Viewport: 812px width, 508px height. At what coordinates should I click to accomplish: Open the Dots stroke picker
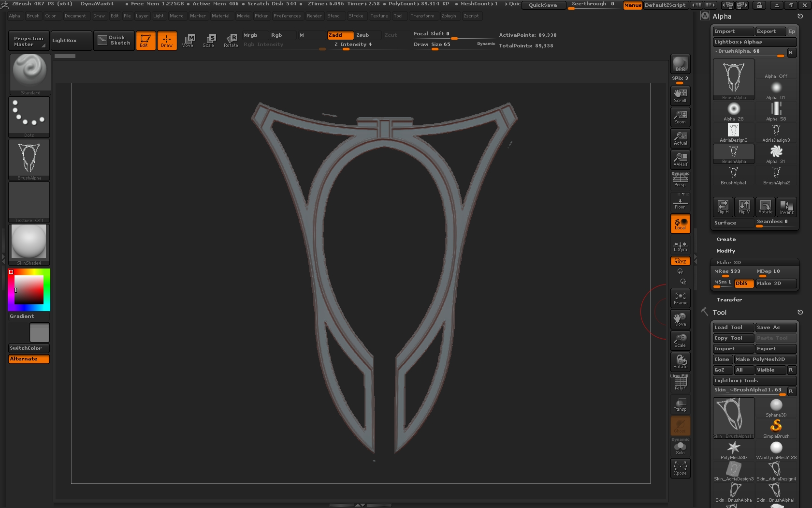[29, 117]
